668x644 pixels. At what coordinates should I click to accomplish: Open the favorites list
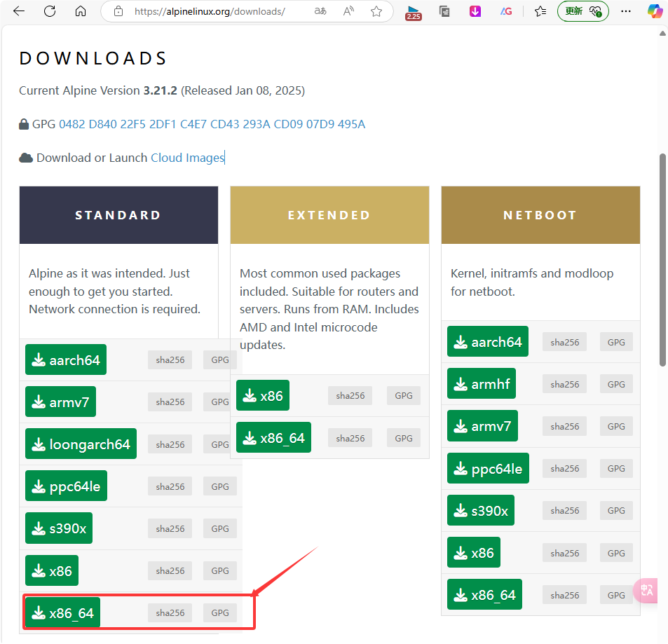[x=540, y=11]
